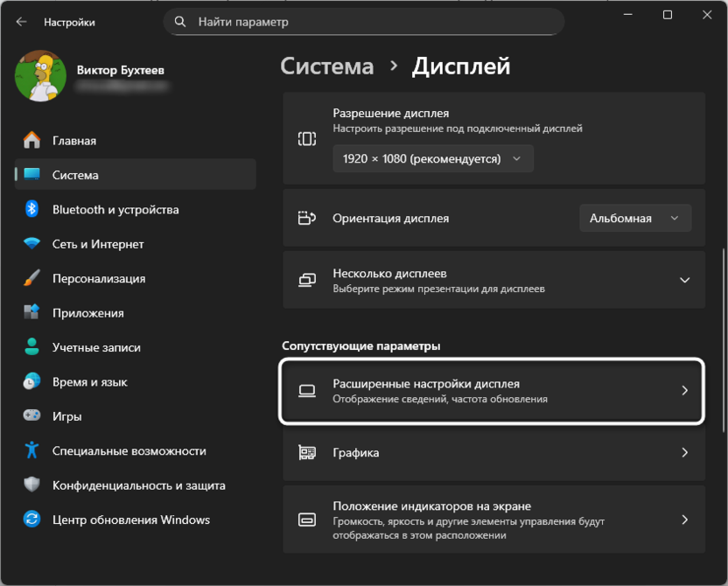
Task: Click the Центр обновления Windows icon
Action: click(32, 520)
